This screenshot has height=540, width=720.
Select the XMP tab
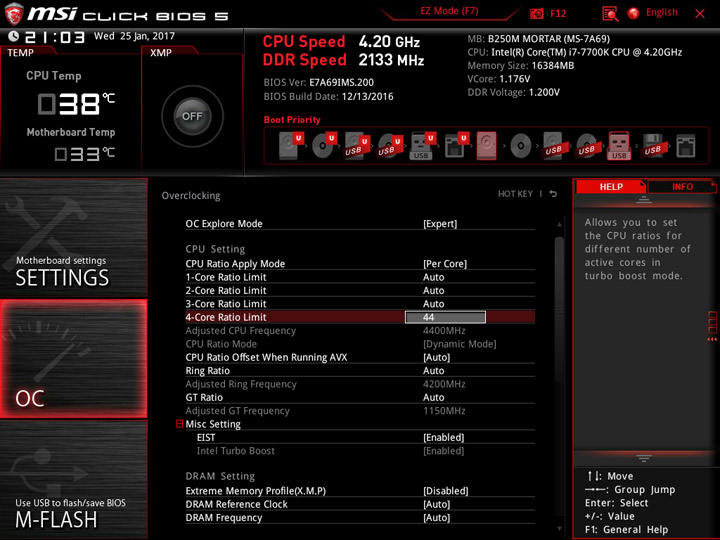point(161,52)
